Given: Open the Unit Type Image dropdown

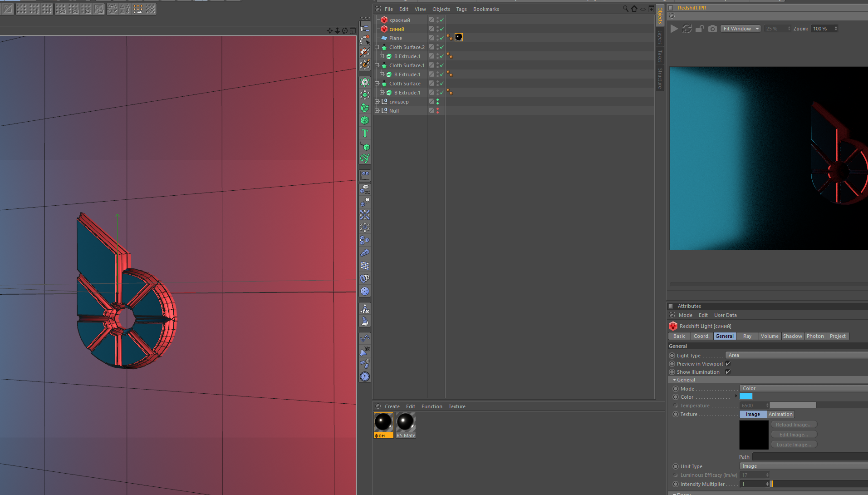Looking at the screenshot, I should (x=804, y=466).
